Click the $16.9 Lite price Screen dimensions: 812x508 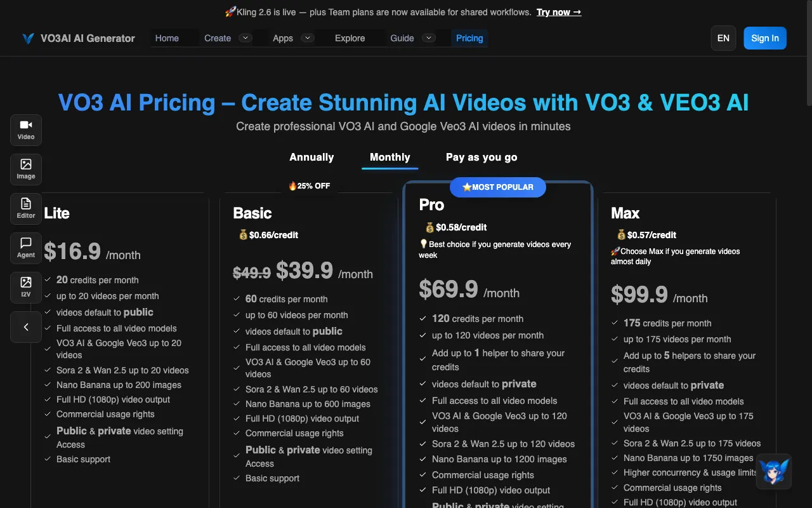point(72,251)
